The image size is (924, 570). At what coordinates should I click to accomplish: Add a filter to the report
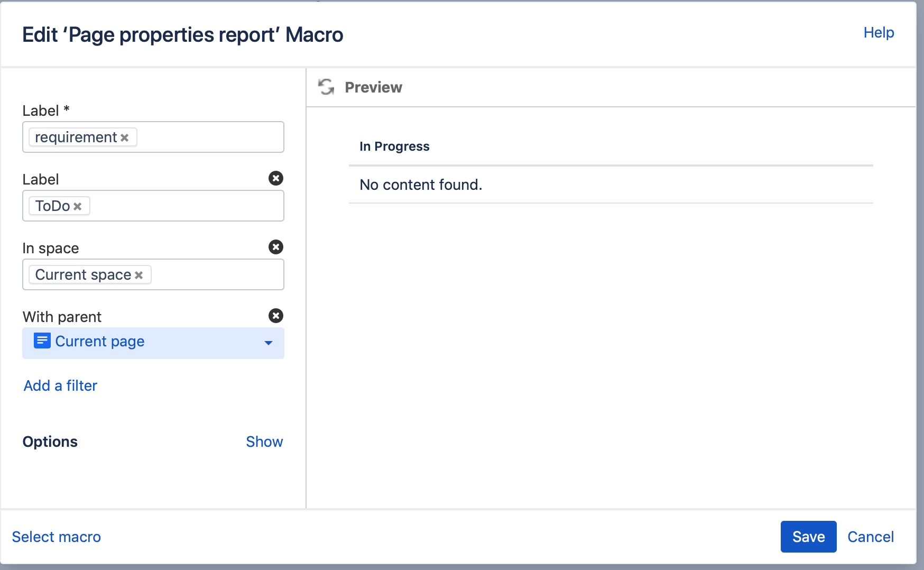(x=60, y=385)
